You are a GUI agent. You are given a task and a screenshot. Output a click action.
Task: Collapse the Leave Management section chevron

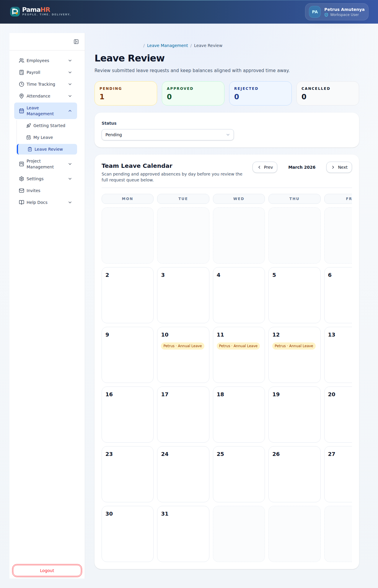coord(70,111)
